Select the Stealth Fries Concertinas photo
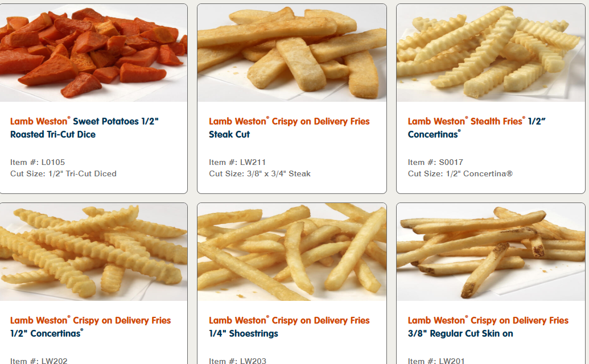Viewport: 589px width, 364px height. coord(491,53)
